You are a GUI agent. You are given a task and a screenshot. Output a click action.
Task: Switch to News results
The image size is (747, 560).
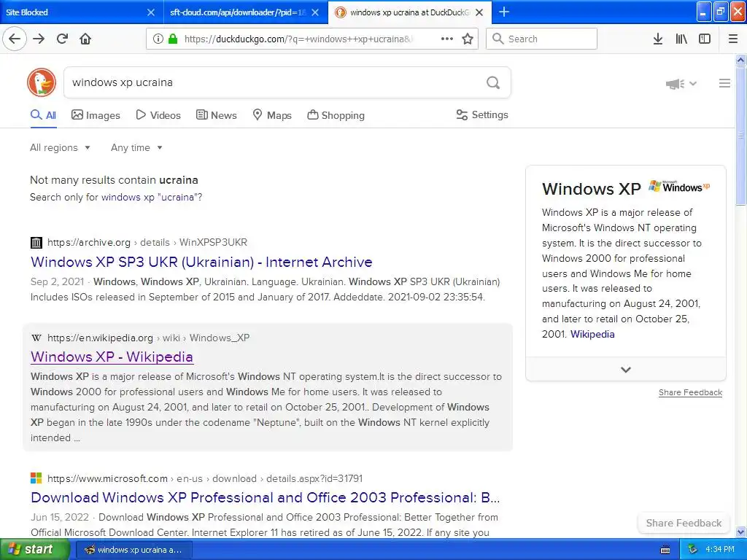point(216,115)
